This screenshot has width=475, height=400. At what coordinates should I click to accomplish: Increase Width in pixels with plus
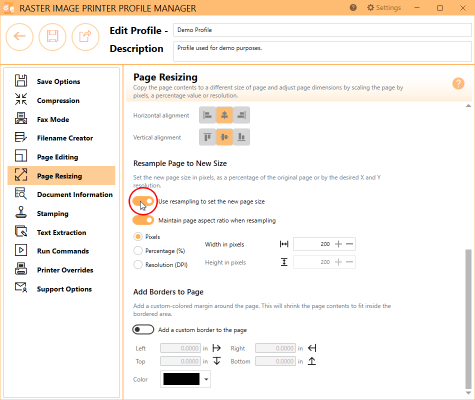point(338,244)
